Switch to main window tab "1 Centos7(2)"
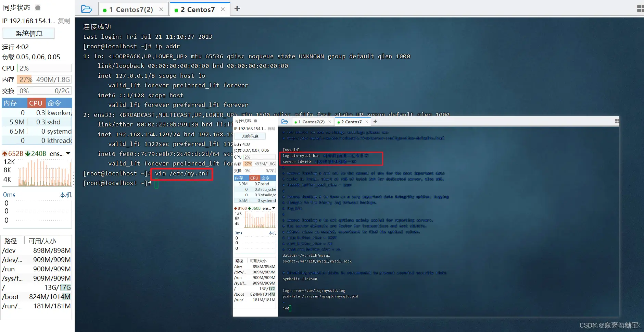Viewport: 644px width, 332px height. point(134,9)
